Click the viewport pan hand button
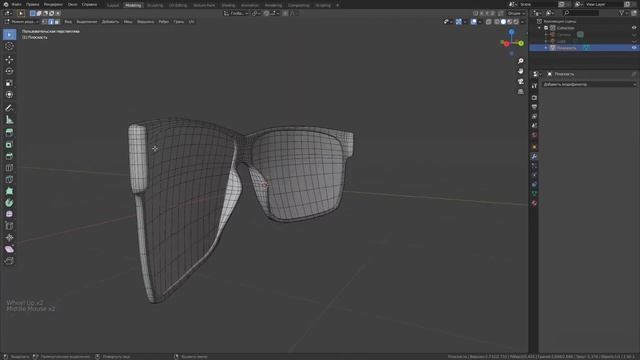This screenshot has width=640, height=360. pos(521,71)
